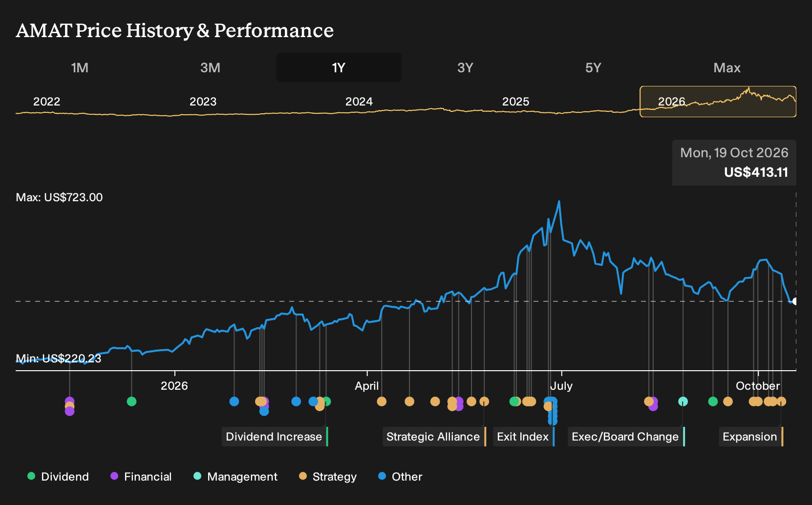This screenshot has height=505, width=812.
Task: Select green Dividend marker left of 2026 label
Action: tap(131, 401)
